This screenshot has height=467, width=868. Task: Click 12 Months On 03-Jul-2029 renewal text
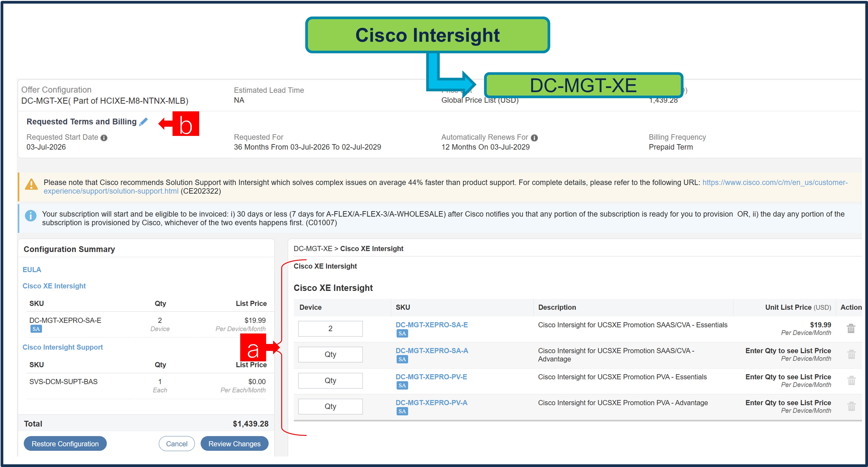point(485,147)
